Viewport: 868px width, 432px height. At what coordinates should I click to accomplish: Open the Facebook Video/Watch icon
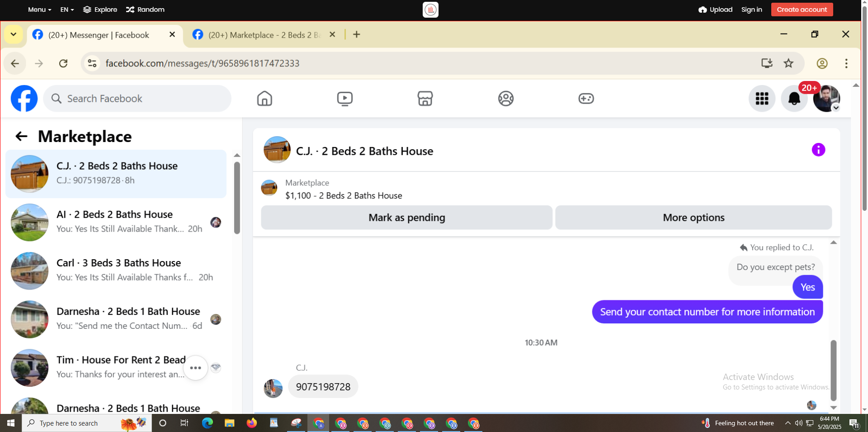click(345, 98)
